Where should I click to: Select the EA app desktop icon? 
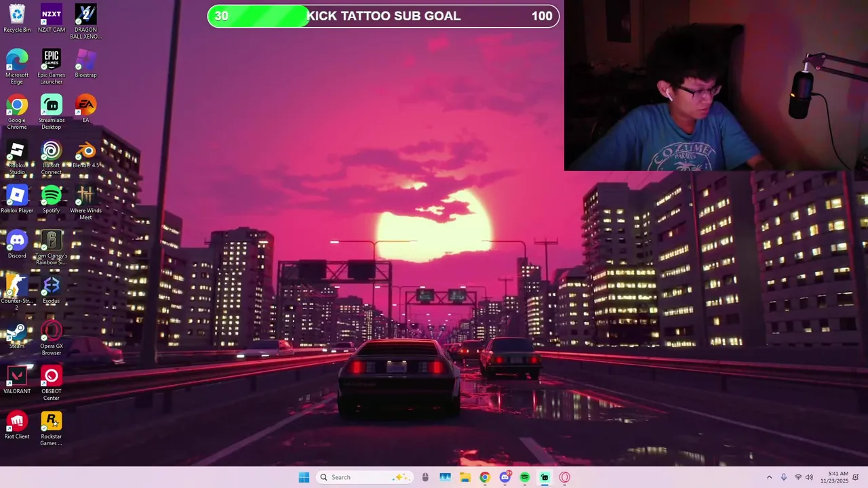click(x=85, y=108)
